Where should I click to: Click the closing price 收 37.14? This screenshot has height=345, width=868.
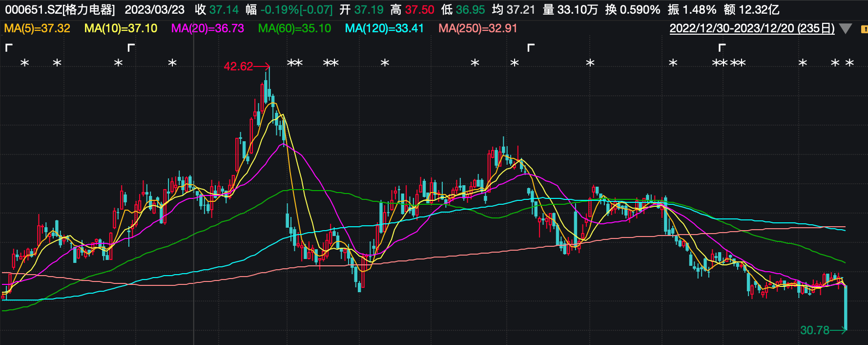tap(217, 10)
